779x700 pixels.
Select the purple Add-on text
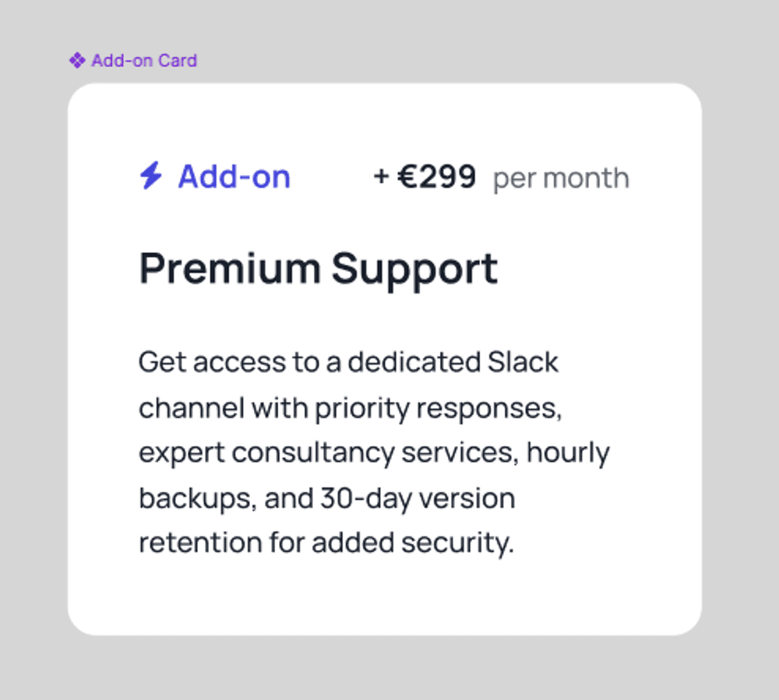(x=234, y=177)
